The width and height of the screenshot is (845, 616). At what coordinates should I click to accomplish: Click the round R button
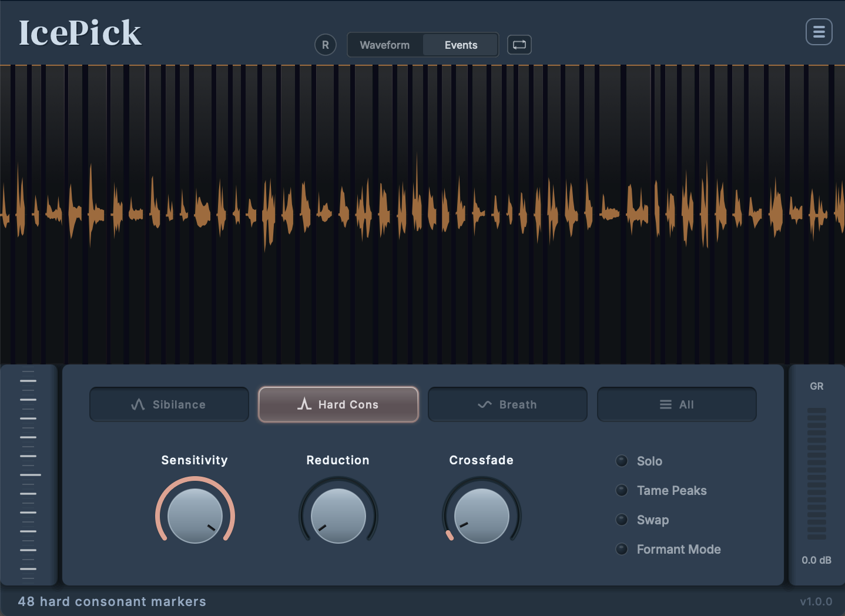point(326,45)
